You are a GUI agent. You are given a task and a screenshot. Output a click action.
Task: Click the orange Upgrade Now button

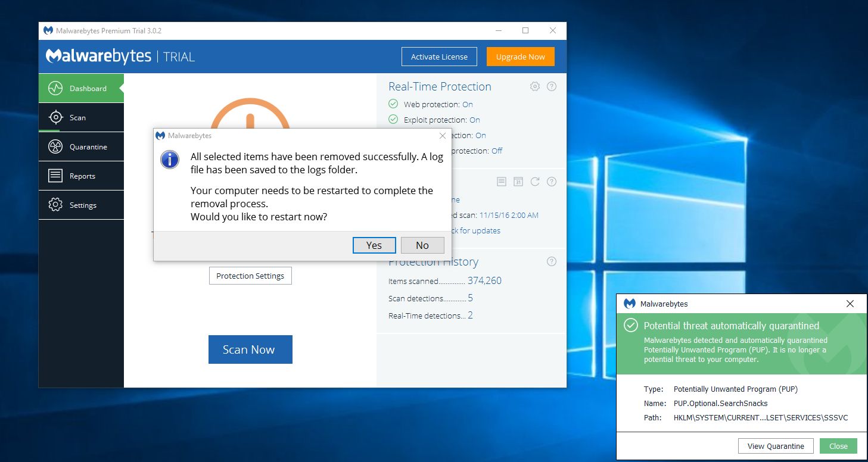tap(521, 57)
